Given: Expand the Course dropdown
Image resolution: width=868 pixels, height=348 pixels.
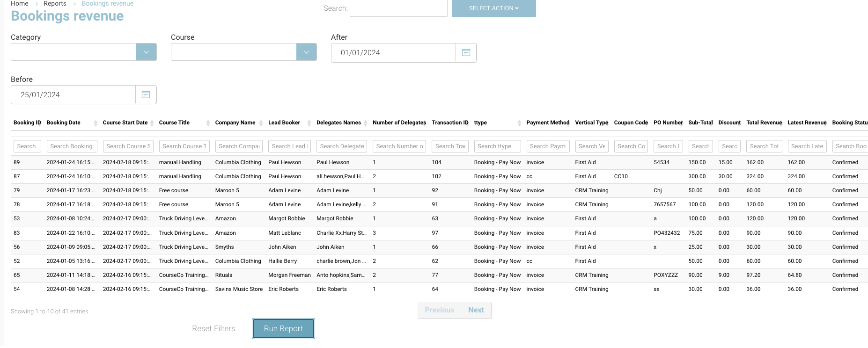Looking at the screenshot, I should click(x=306, y=52).
